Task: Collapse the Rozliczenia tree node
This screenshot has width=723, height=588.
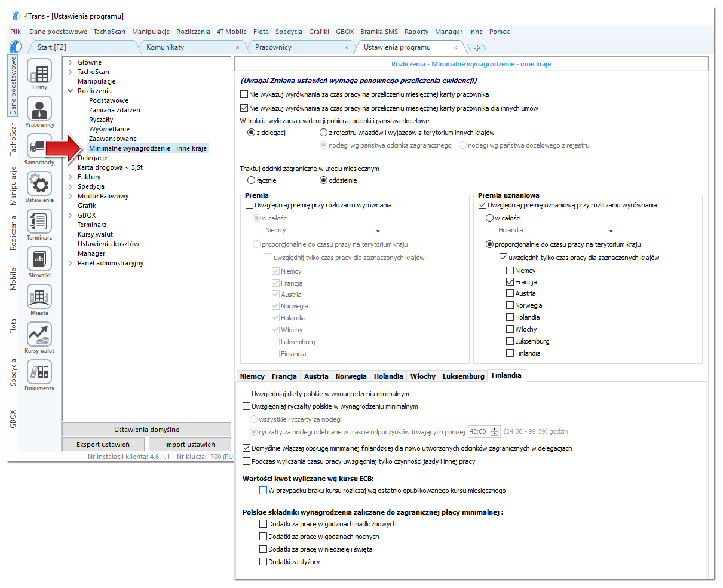Action: 71,91
